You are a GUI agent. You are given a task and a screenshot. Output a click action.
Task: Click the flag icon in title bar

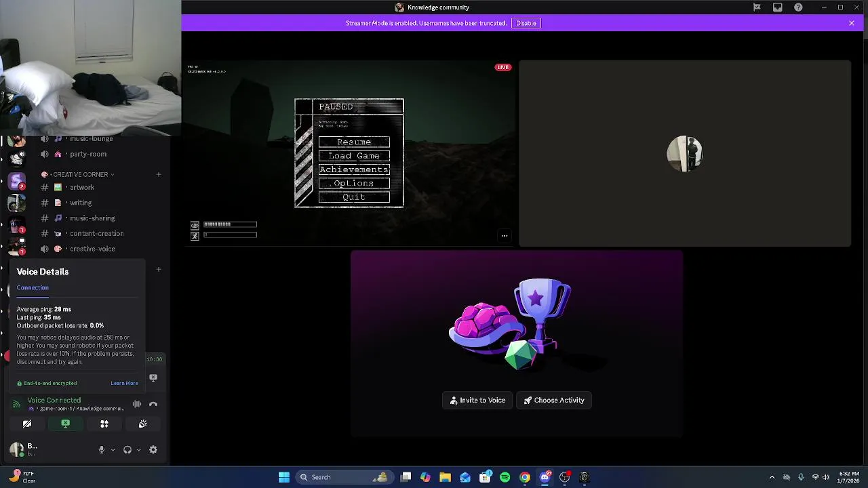tap(757, 7)
